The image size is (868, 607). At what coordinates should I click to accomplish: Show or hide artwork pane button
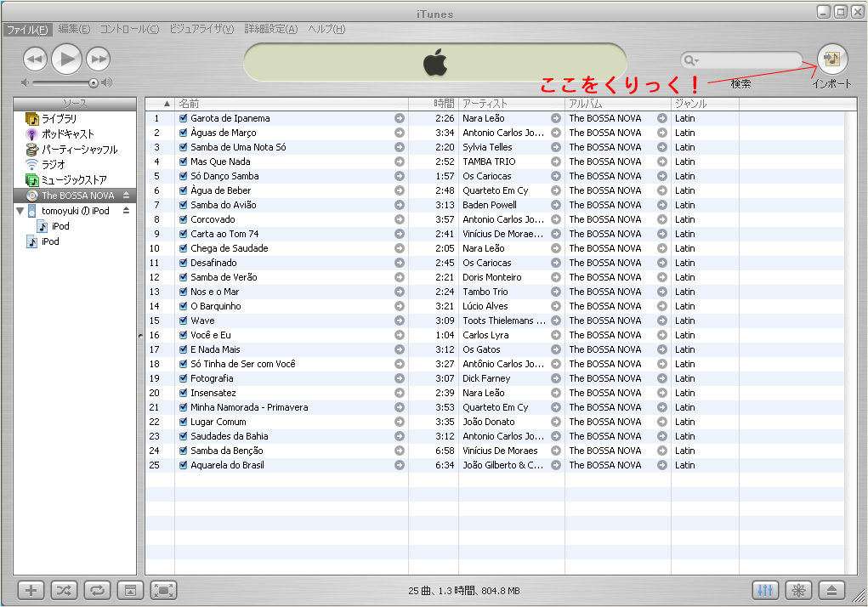[130, 590]
